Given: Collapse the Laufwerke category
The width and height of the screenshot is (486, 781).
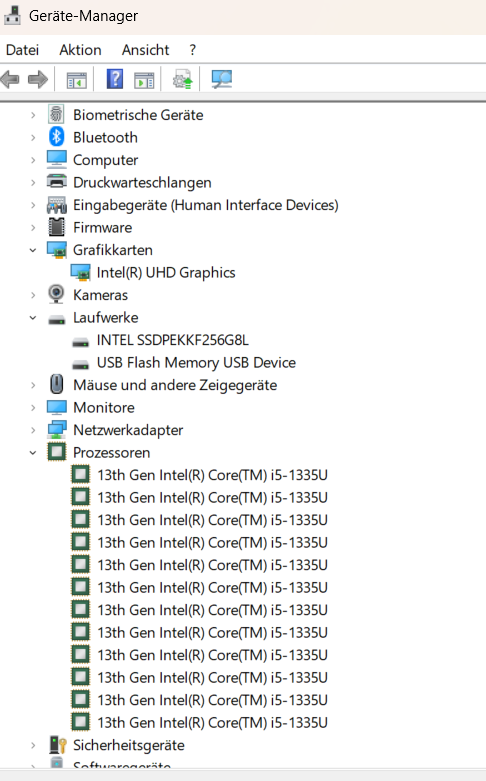Looking at the screenshot, I should coord(33,318).
